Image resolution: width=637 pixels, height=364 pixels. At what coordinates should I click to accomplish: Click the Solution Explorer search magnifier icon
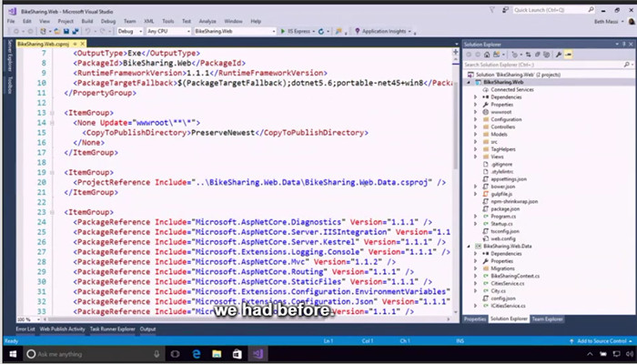[x=626, y=65]
